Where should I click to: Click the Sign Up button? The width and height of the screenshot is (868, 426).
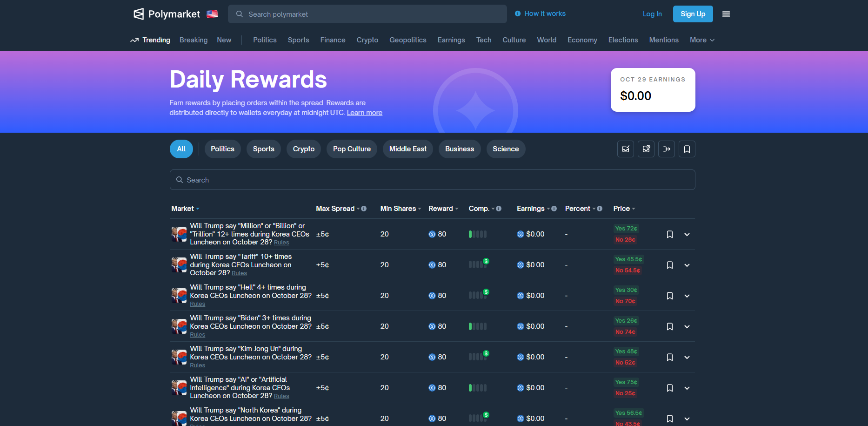pyautogui.click(x=693, y=14)
